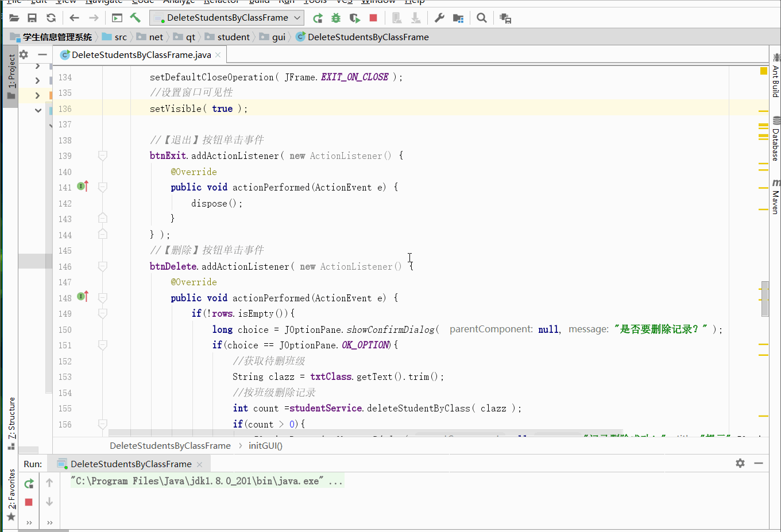The width and height of the screenshot is (781, 532).
Task: Hide the Run panel with minimize icon
Action: (x=759, y=463)
